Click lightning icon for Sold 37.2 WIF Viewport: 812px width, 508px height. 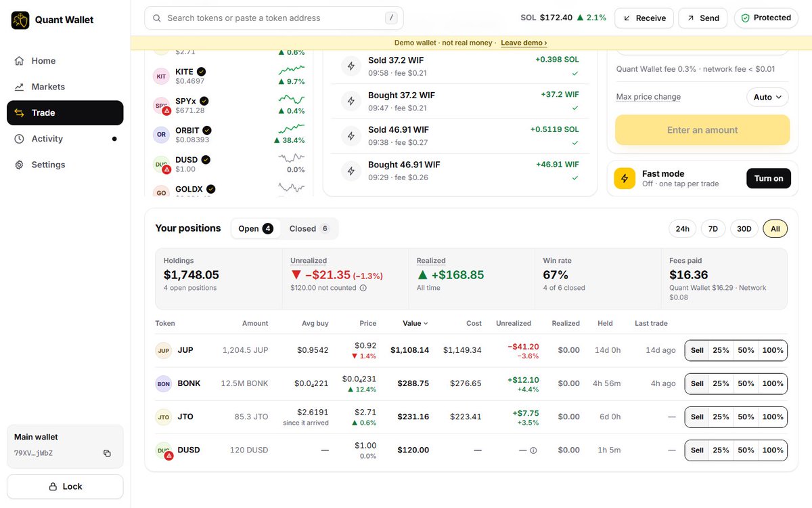click(x=351, y=66)
